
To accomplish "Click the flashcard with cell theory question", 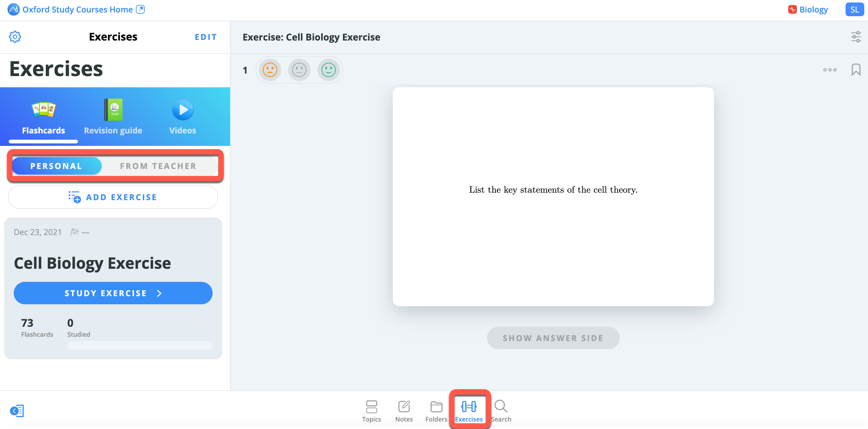I will (553, 197).
